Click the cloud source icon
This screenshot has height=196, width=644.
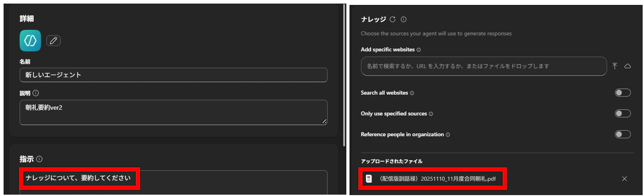[627, 66]
